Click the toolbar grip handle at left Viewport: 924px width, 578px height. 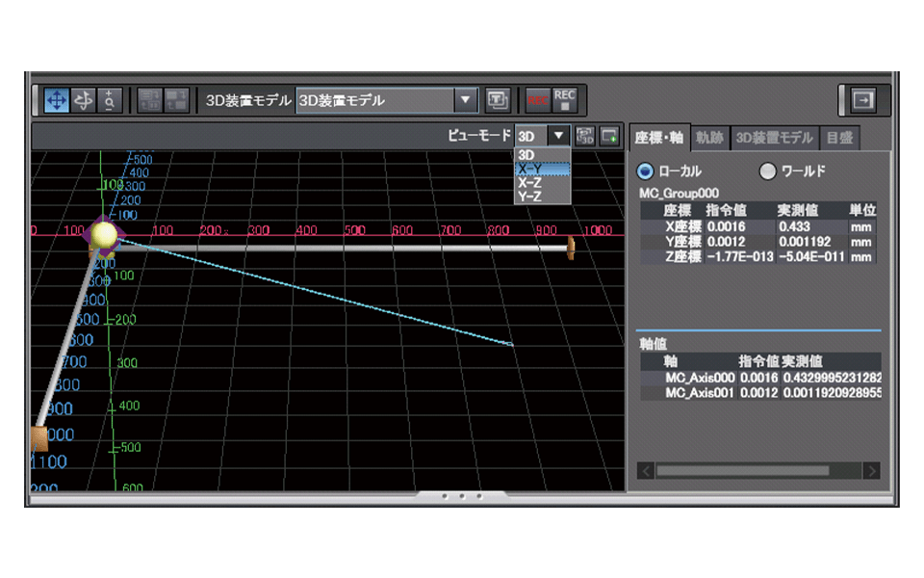(37, 100)
